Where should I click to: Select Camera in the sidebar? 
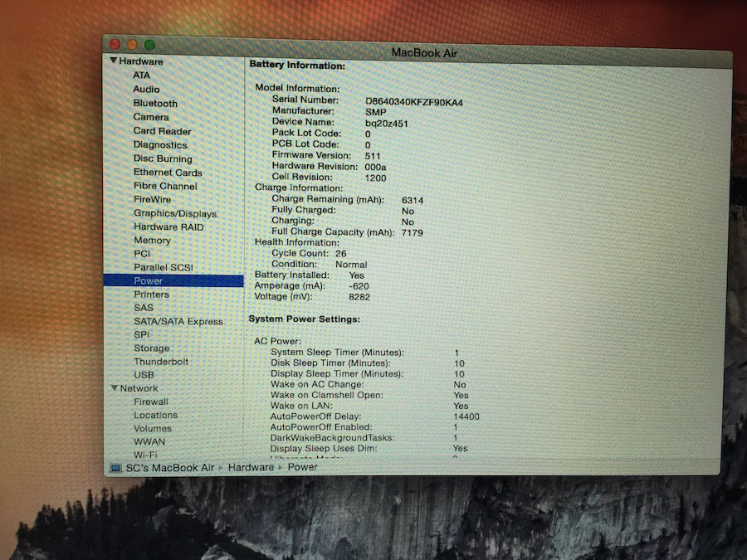coord(151,117)
